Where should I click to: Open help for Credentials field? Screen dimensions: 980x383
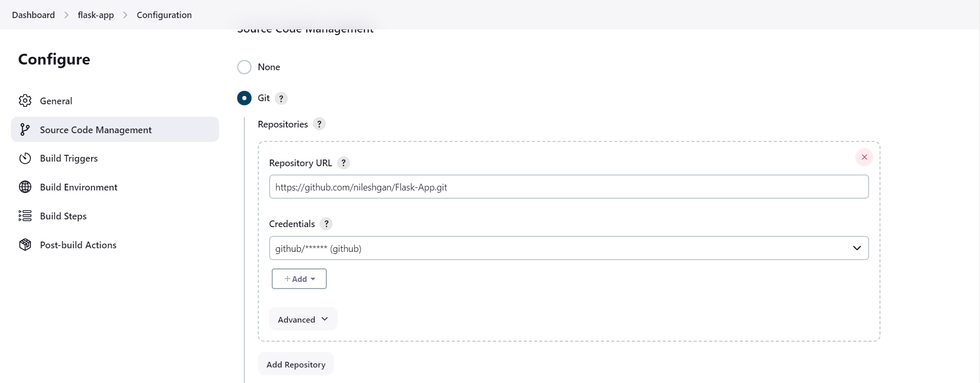[326, 224]
